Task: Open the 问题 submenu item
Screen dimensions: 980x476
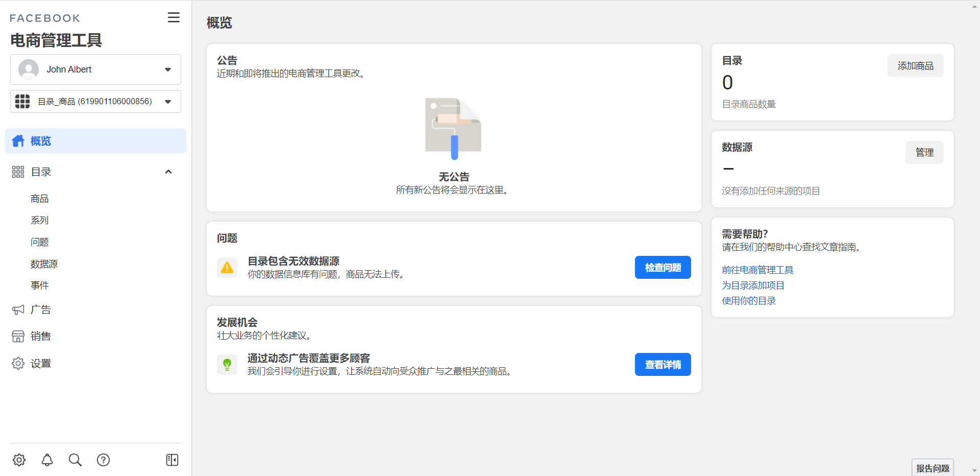Action: click(40, 242)
